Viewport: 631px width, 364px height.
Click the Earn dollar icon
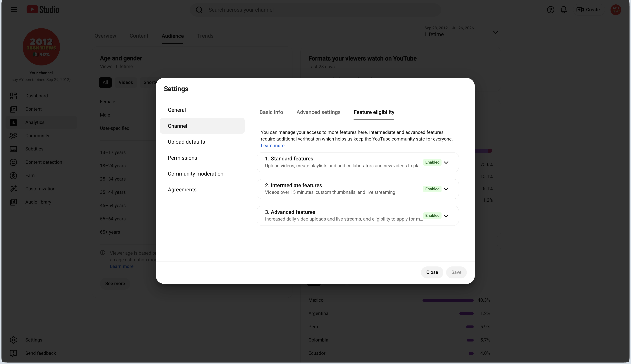pos(13,176)
